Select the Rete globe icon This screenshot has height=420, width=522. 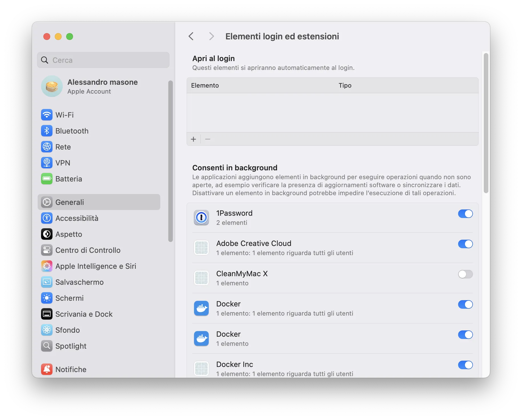[47, 147]
